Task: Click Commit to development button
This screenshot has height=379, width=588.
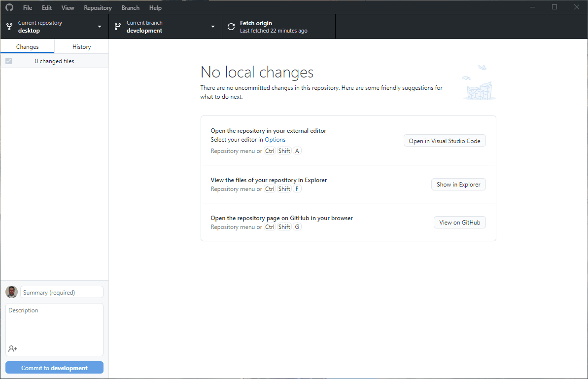Action: [54, 368]
